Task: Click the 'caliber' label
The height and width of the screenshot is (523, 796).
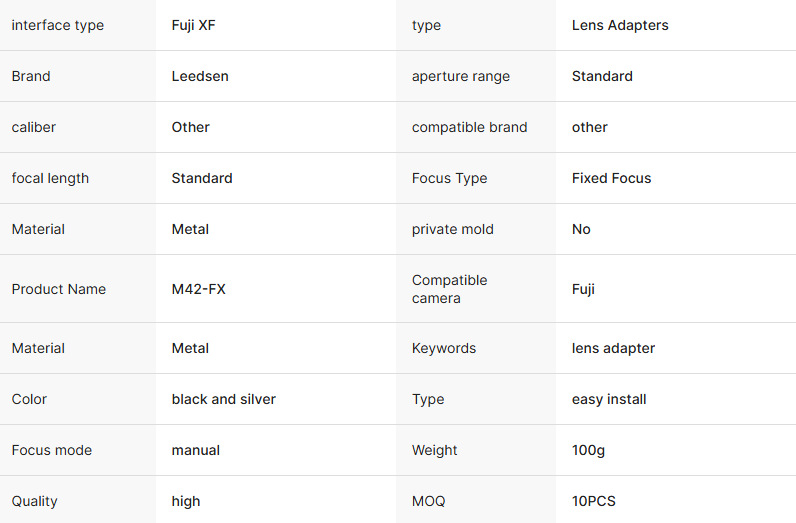Action: [34, 127]
